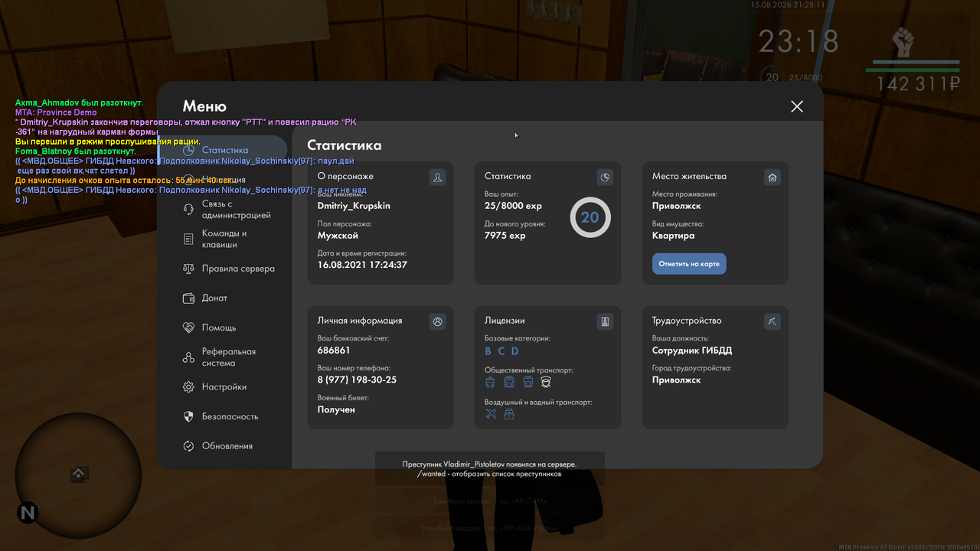980x551 pixels.
Task: Click the house marker on the minimap
Action: point(78,474)
